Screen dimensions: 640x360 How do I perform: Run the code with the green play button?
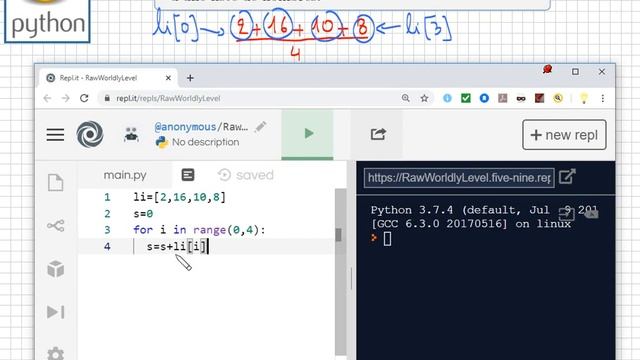(x=307, y=134)
